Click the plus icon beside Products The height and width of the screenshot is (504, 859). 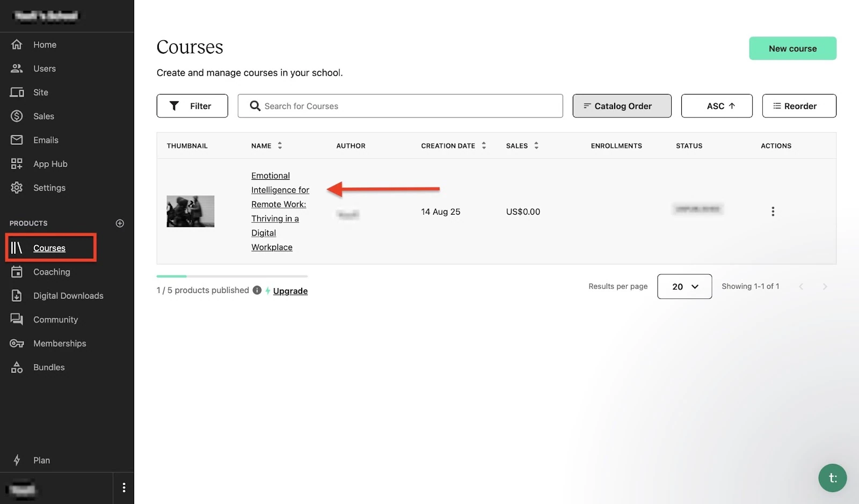120,223
